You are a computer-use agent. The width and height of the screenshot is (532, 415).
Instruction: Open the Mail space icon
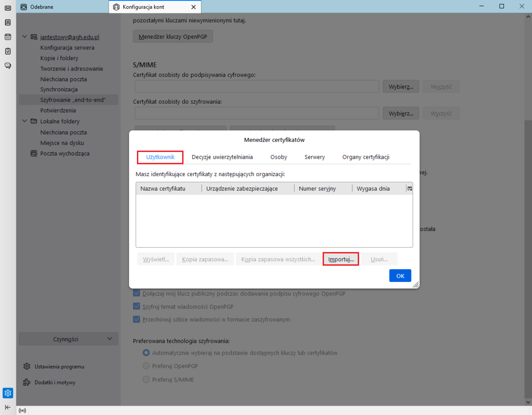(8, 8)
